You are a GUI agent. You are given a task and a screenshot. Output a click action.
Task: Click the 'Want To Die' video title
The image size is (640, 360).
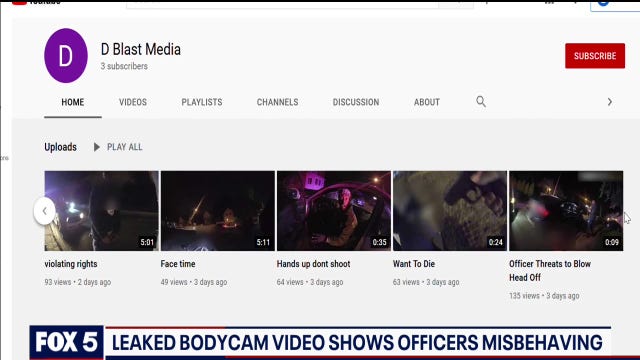(x=414, y=264)
